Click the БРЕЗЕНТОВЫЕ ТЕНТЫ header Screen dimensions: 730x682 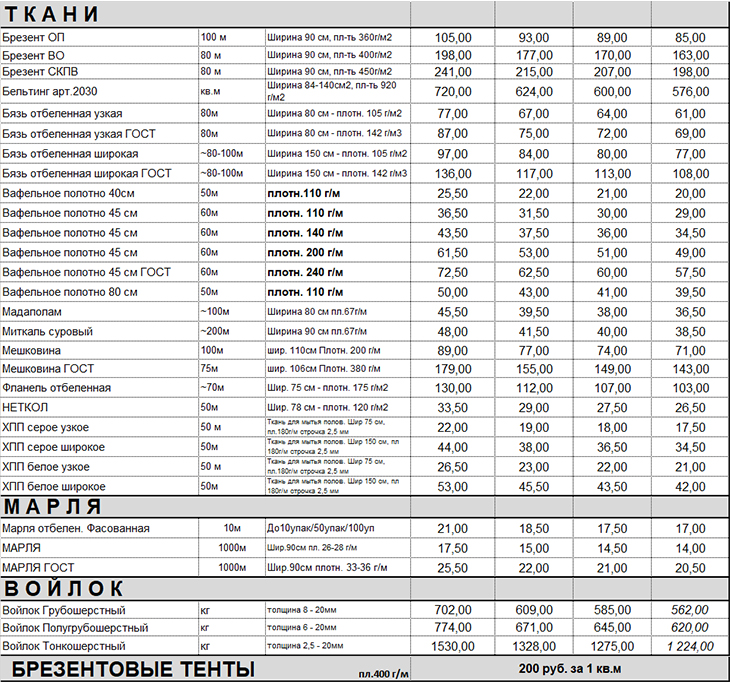133,669
